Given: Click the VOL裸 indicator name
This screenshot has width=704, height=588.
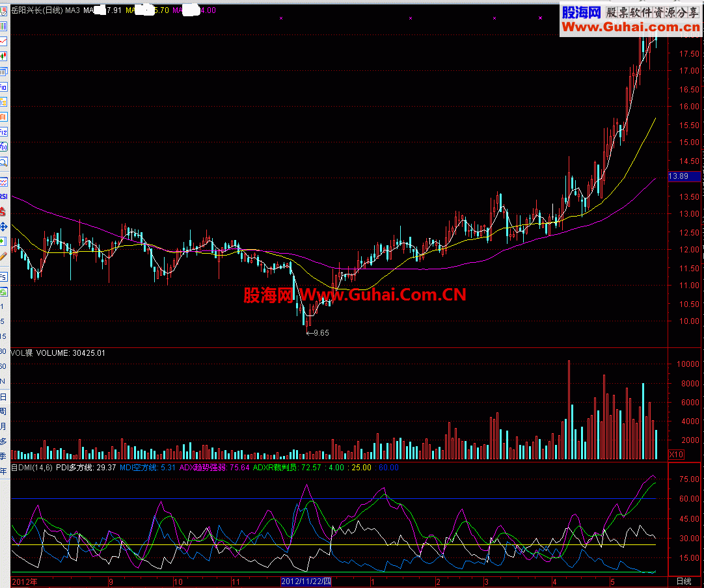Looking at the screenshot, I should click(21, 353).
